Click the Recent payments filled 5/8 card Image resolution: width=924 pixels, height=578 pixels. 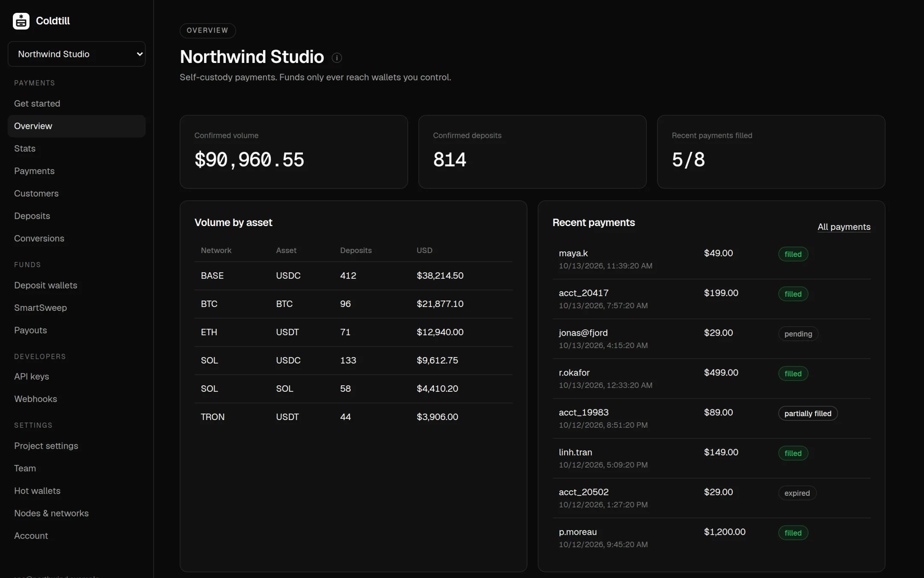(x=771, y=152)
